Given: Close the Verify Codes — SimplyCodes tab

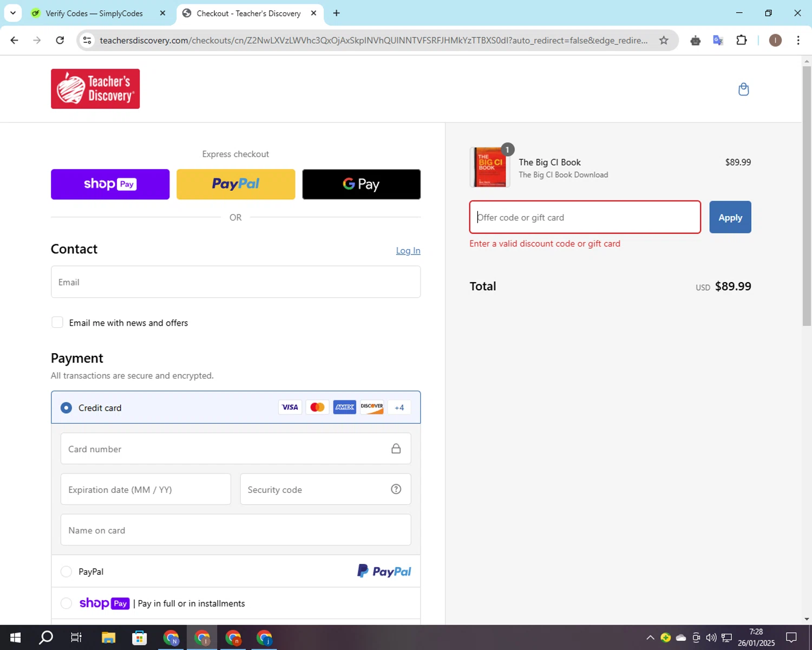Looking at the screenshot, I should point(162,13).
